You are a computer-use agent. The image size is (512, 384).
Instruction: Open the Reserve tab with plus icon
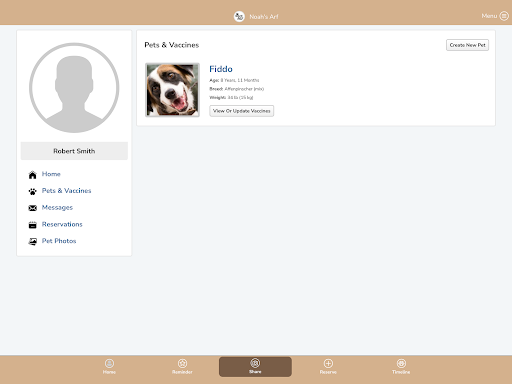[328, 366]
